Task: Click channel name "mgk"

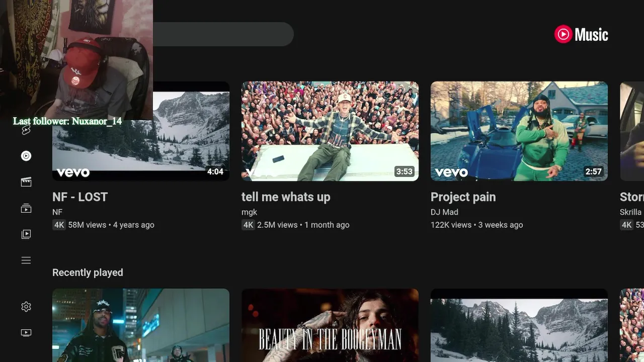Action: [249, 212]
